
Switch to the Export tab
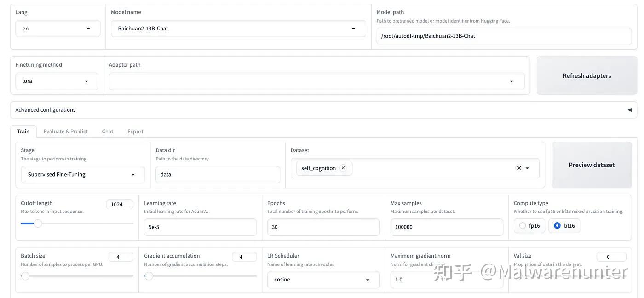(x=135, y=131)
